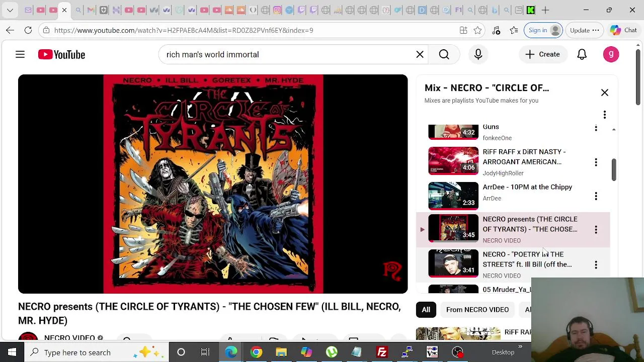The width and height of the screenshot is (644, 362).
Task: Reload the current page
Action: [28, 30]
